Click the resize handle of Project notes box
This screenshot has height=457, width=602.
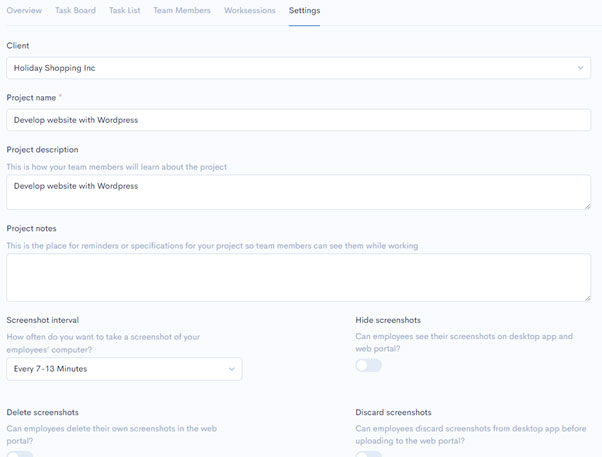587,298
